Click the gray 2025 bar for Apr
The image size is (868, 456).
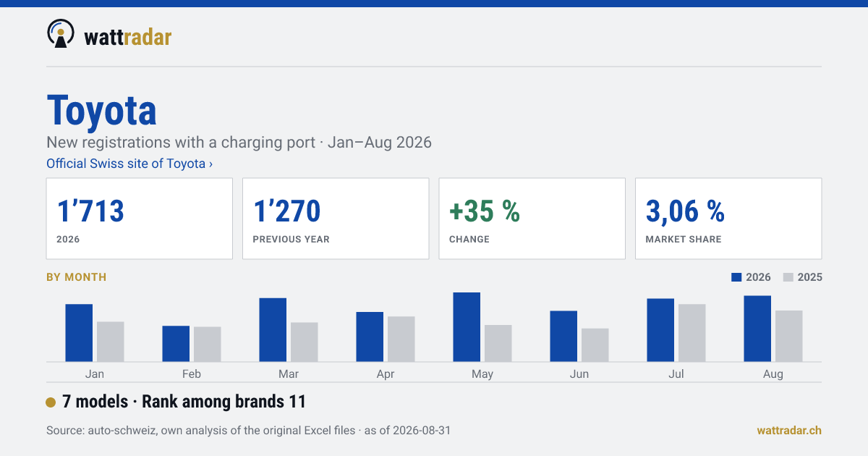pyautogui.click(x=401, y=339)
